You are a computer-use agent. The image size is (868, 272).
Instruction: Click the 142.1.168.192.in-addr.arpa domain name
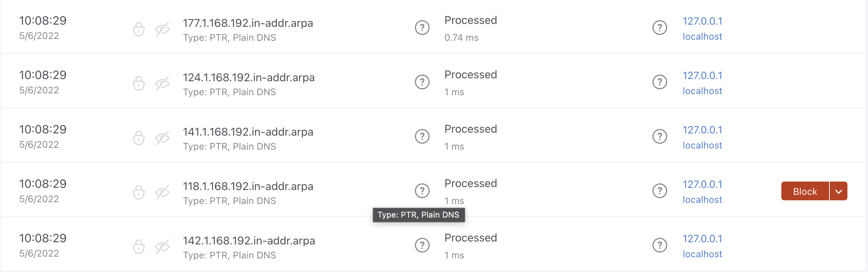(x=249, y=241)
